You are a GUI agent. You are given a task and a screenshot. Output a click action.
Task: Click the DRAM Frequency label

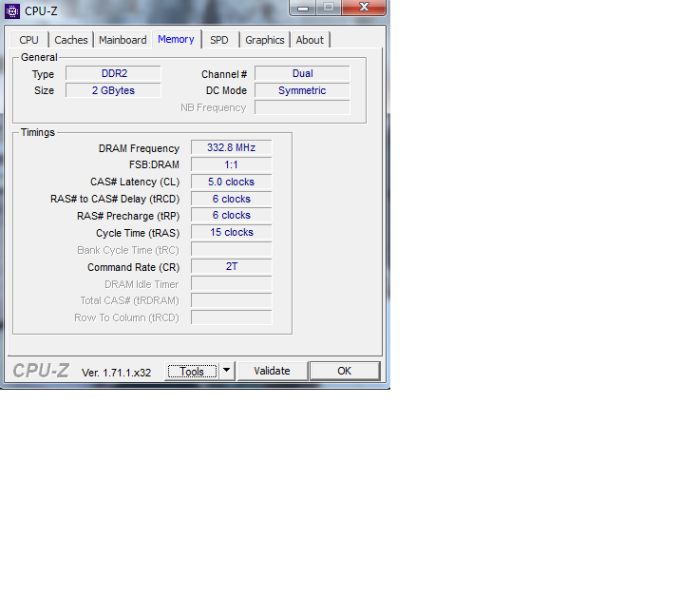[139, 148]
